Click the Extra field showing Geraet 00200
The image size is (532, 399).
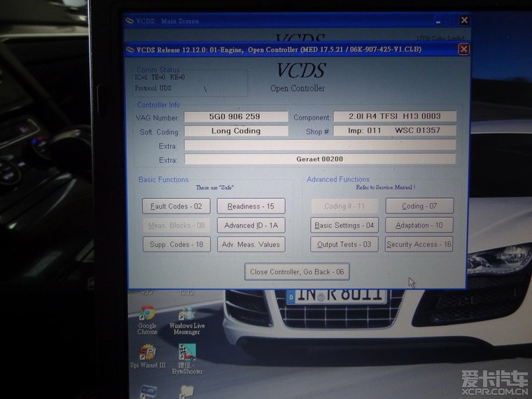point(320,159)
